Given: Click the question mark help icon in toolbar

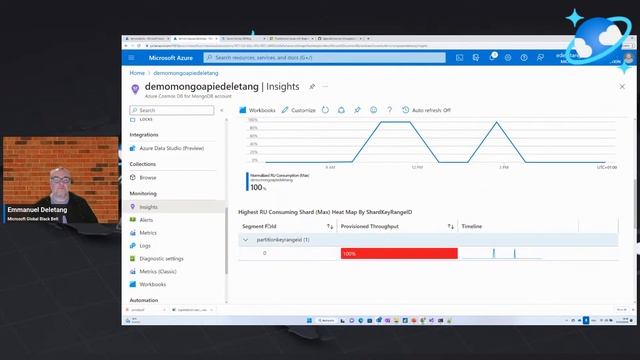Looking at the screenshot, I should 389,110.
